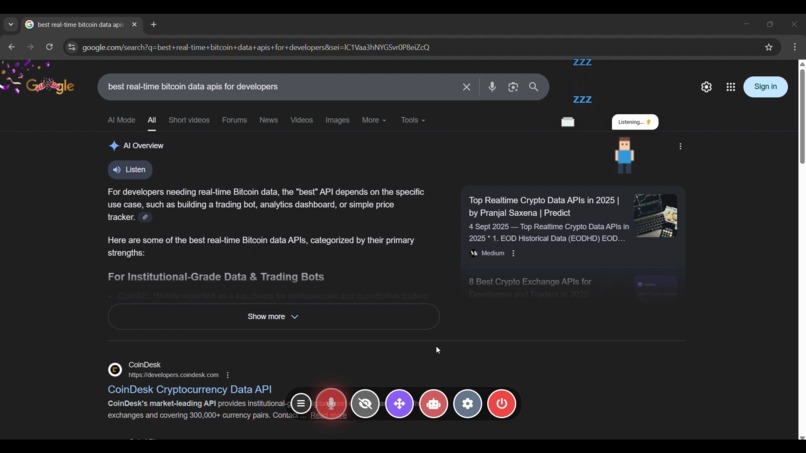Image resolution: width=806 pixels, height=453 pixels.
Task: Expand the Tools dropdown
Action: pyautogui.click(x=413, y=120)
